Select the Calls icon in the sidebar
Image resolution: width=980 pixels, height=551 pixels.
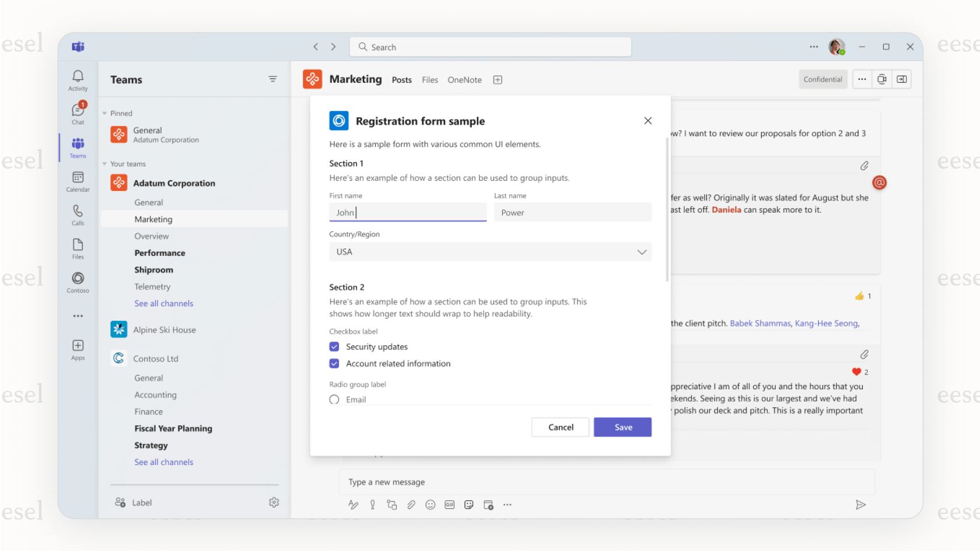pyautogui.click(x=78, y=215)
